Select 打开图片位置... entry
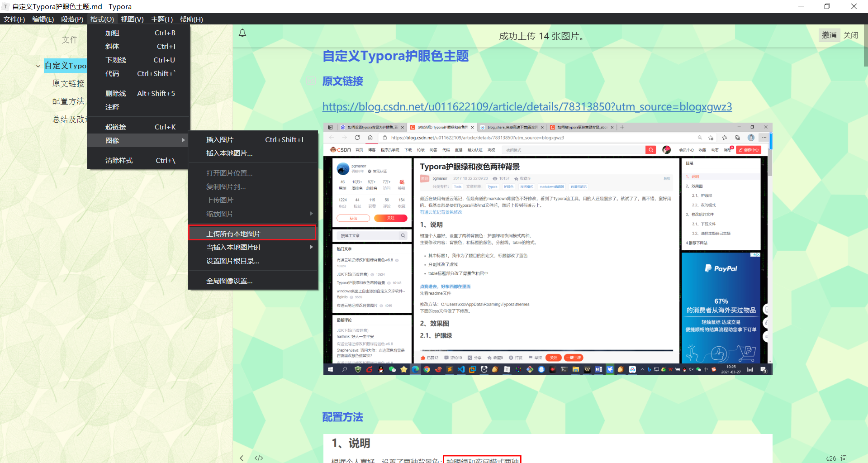Image resolution: width=868 pixels, height=463 pixels. (x=253, y=173)
